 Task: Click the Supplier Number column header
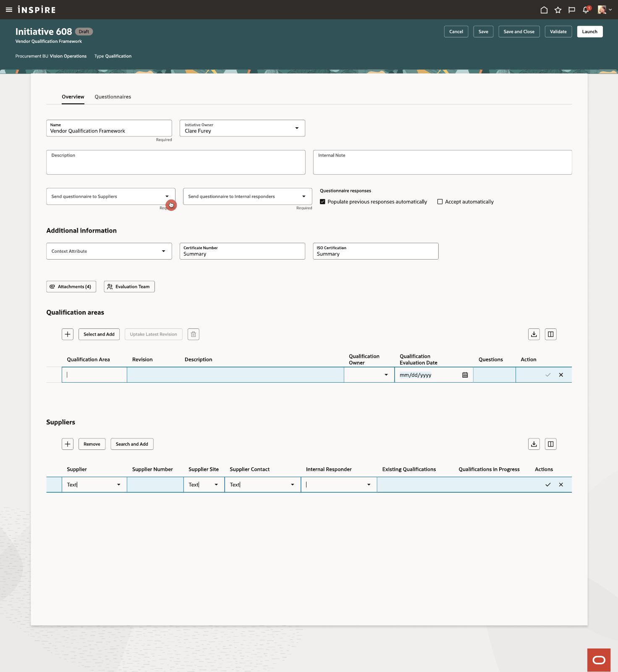tap(152, 469)
